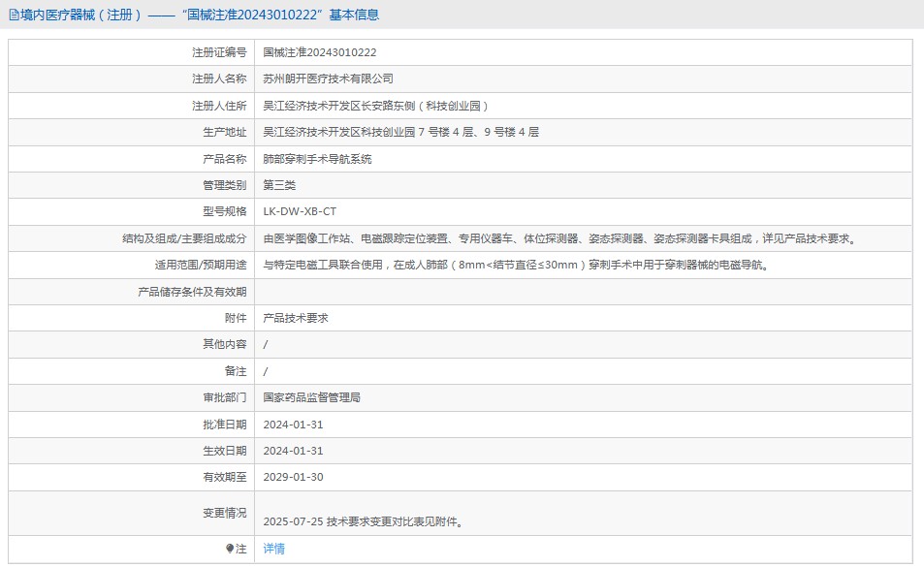Image resolution: width=924 pixels, height=567 pixels.
Task: Click registrant name 苏州朗开医疗技术有限公司
Action: click(329, 79)
